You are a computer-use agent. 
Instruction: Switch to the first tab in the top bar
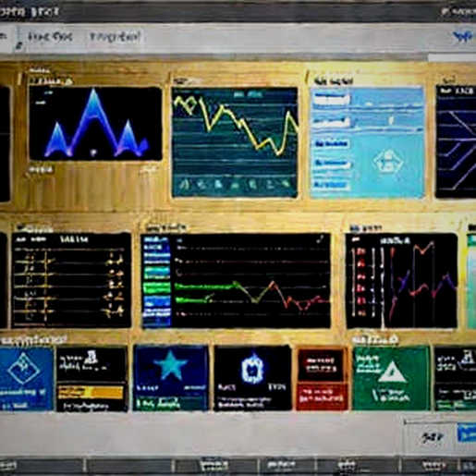coord(50,37)
